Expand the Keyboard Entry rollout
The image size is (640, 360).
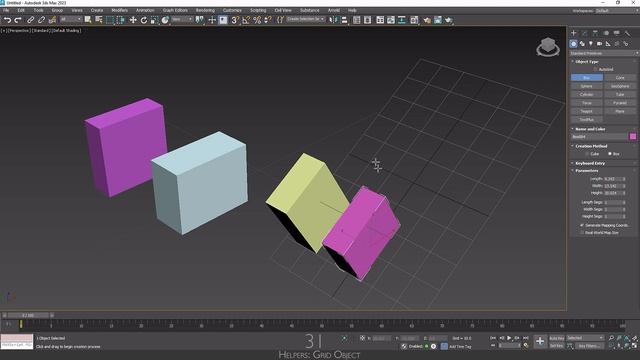pos(590,163)
